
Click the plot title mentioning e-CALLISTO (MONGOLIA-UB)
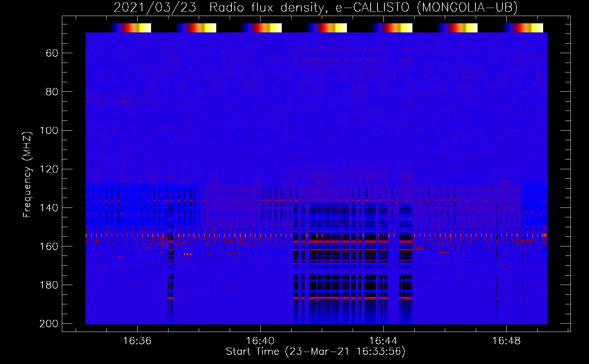tap(316, 7)
